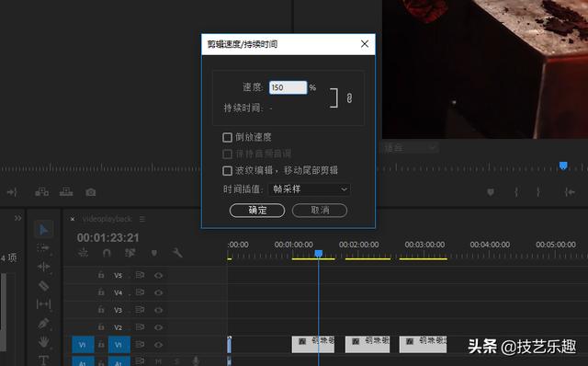
Task: Enable 波纹编辑，移动尾部剪辑 checkbox
Action: tap(227, 171)
